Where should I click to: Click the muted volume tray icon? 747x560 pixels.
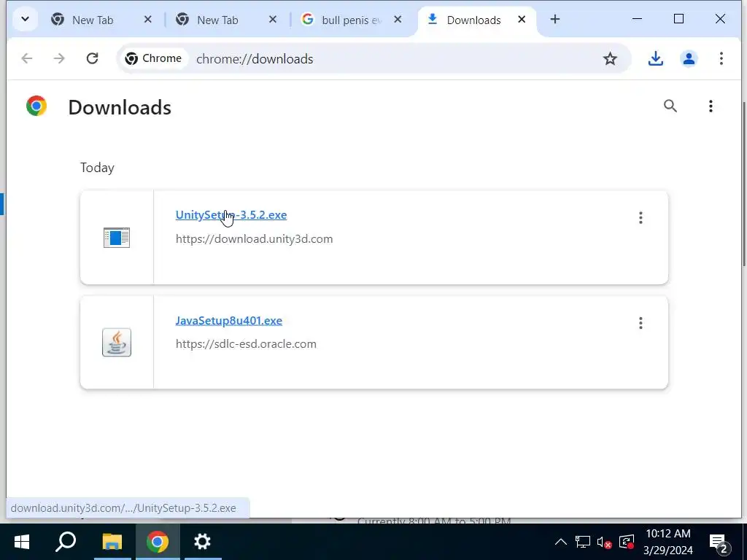(x=604, y=542)
